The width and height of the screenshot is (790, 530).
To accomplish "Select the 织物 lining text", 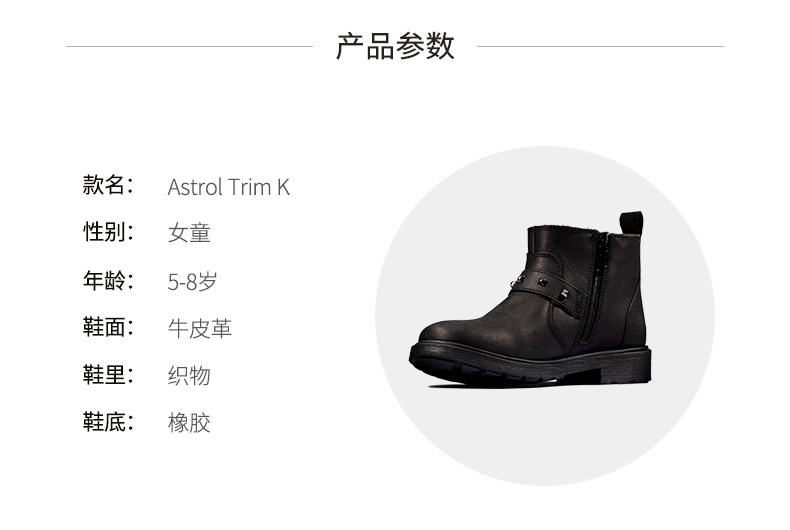I will 189,376.
